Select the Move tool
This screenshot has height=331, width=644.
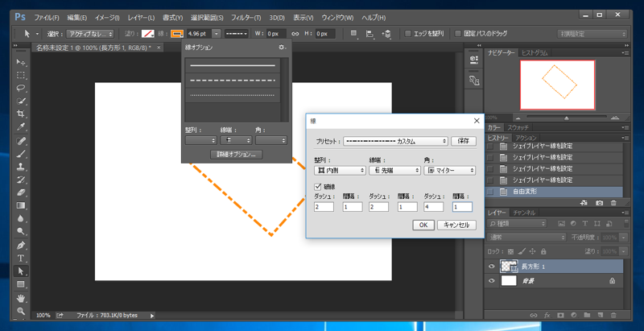tap(21, 63)
